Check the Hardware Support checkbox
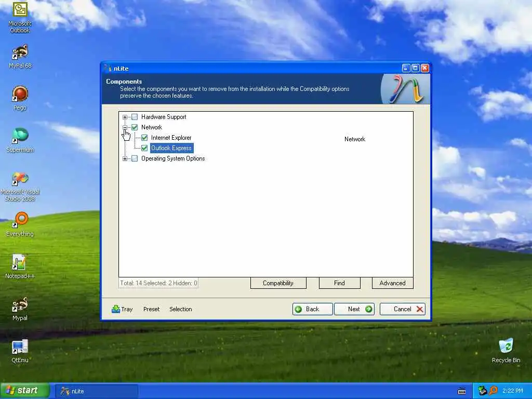The image size is (532, 399). coord(135,117)
